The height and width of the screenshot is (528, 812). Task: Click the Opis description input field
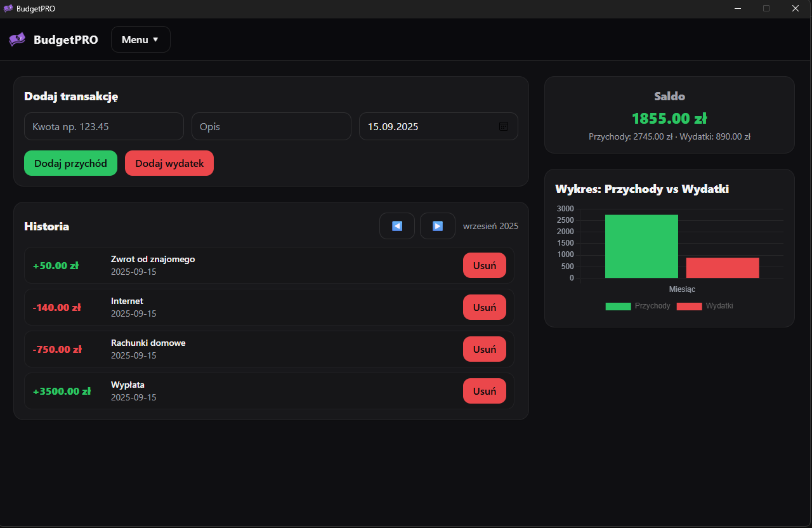pos(271,126)
